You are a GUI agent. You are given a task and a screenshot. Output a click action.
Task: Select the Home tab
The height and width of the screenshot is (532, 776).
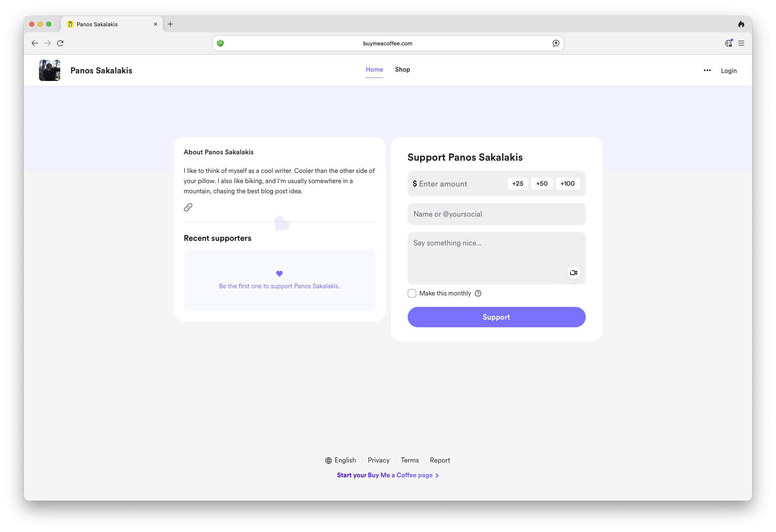click(x=374, y=70)
